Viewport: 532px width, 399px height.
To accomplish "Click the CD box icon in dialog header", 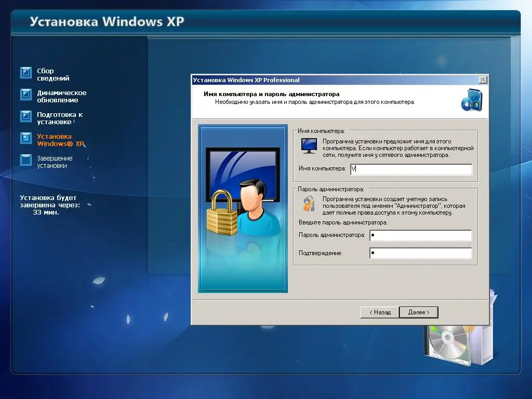I will point(472,100).
